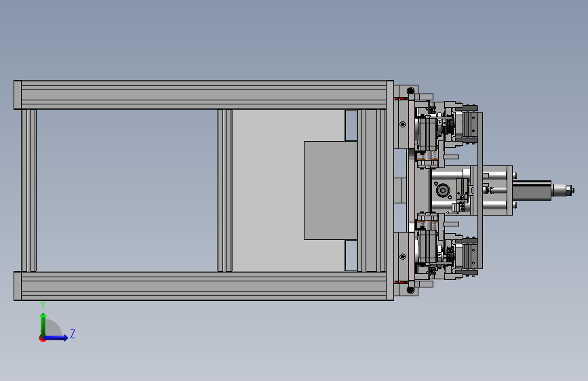Click the 'Z' label of the triad

(73, 334)
